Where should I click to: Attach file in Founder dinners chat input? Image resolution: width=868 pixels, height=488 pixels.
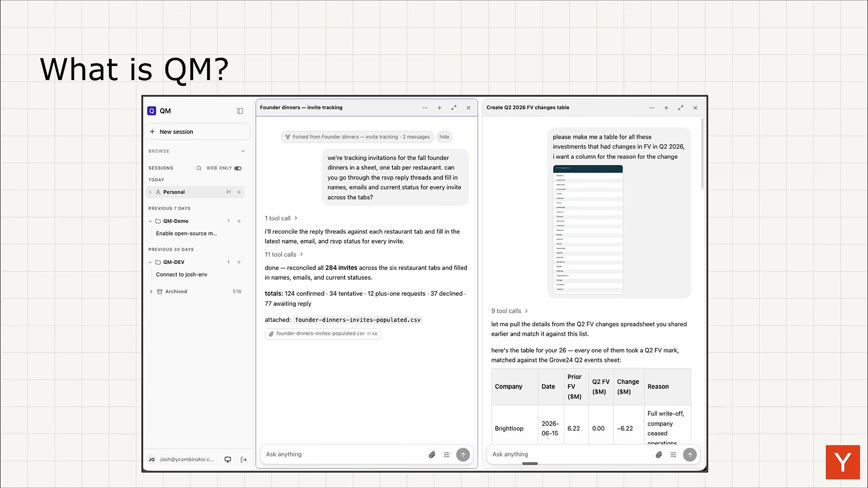(432, 455)
